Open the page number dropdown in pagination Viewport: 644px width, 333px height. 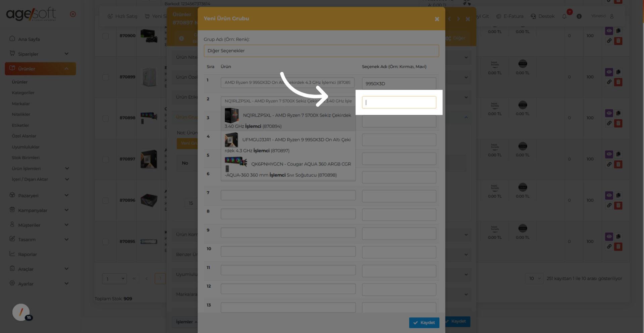click(x=114, y=279)
